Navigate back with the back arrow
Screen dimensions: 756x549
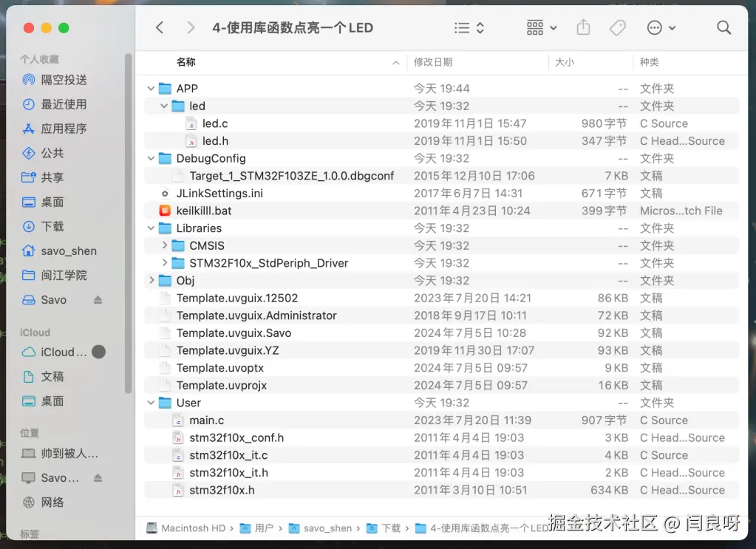pos(160,27)
